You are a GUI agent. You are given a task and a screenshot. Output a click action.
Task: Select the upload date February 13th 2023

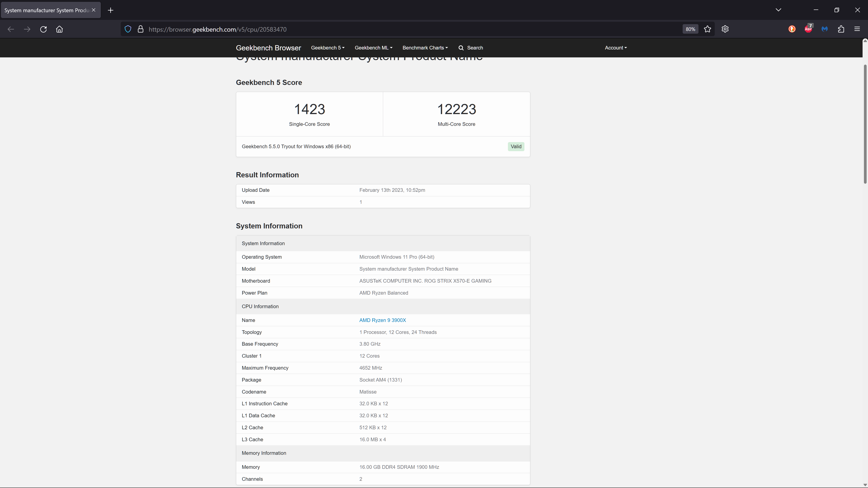pyautogui.click(x=392, y=190)
